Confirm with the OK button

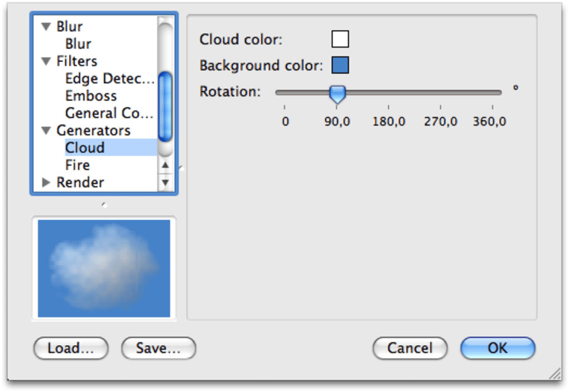click(498, 348)
